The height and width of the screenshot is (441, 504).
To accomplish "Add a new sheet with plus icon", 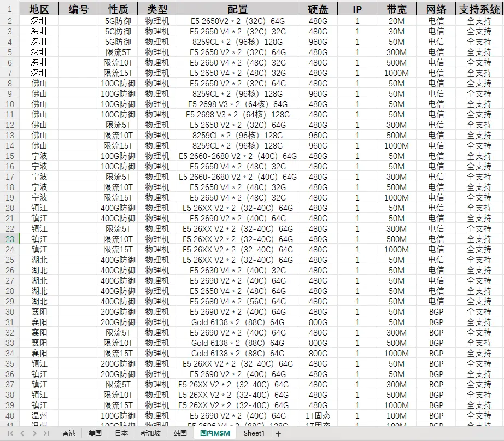I will point(278,433).
